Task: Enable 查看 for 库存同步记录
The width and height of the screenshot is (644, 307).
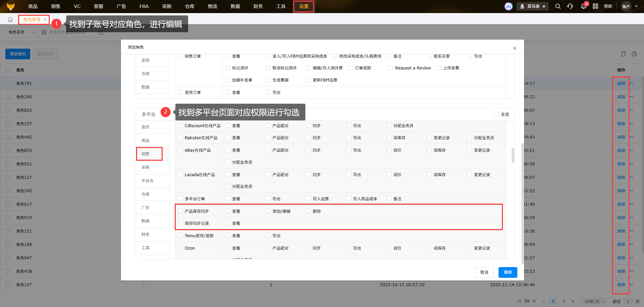Action: [228, 223]
